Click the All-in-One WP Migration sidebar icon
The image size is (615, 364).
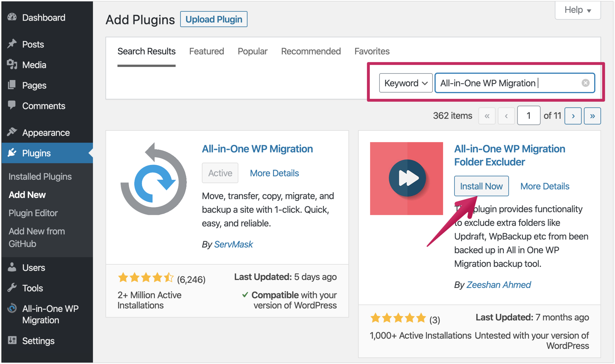(x=12, y=308)
